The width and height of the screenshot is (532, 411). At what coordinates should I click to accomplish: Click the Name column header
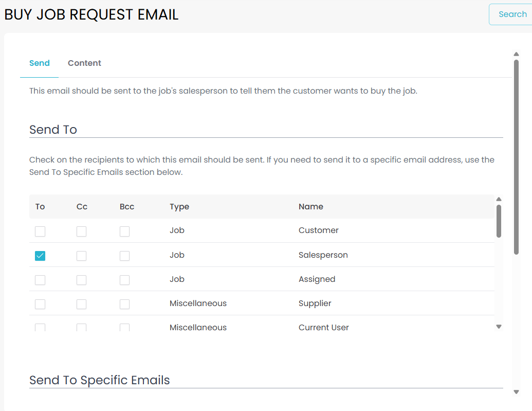310,207
